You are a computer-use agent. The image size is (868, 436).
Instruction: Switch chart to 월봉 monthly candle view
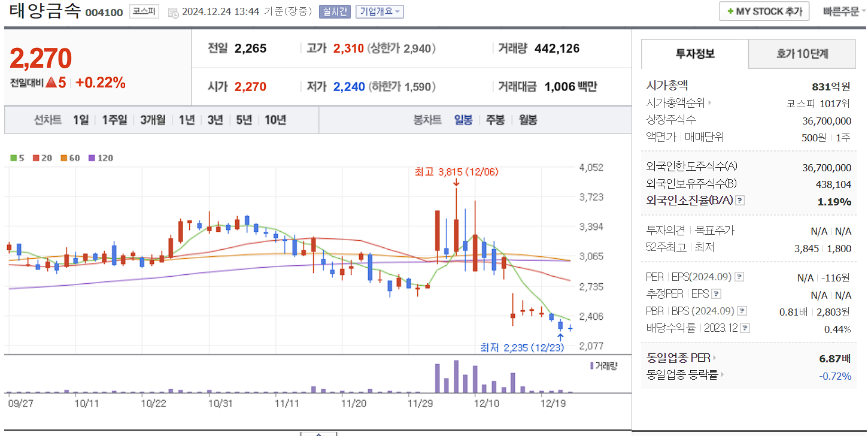[x=527, y=119]
